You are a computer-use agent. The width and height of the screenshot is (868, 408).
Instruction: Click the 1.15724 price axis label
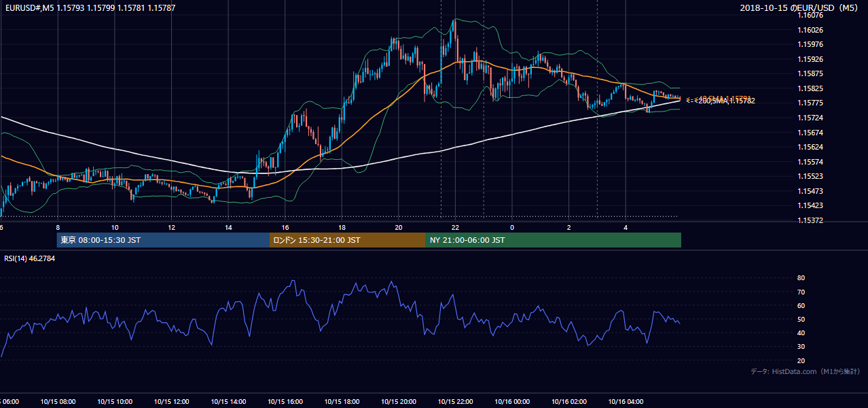[811, 118]
